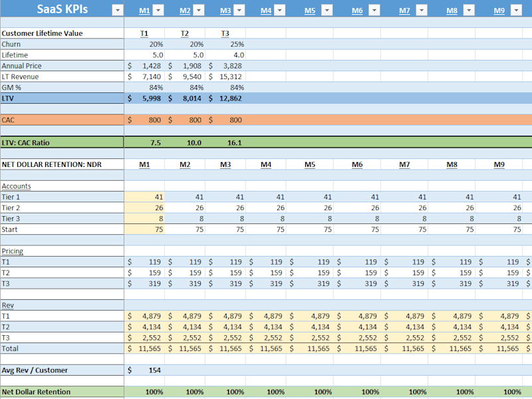
Task: Open the M4 column filter dropdown
Action: pos(279,10)
